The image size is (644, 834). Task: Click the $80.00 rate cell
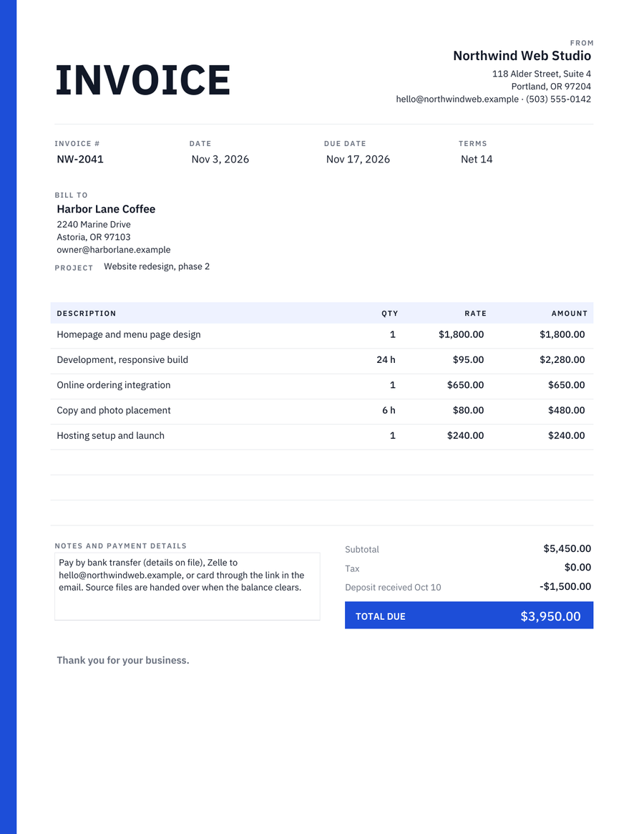(469, 410)
